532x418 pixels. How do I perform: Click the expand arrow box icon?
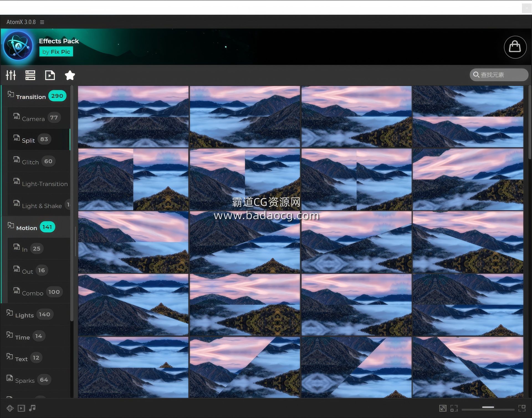[x=443, y=408]
